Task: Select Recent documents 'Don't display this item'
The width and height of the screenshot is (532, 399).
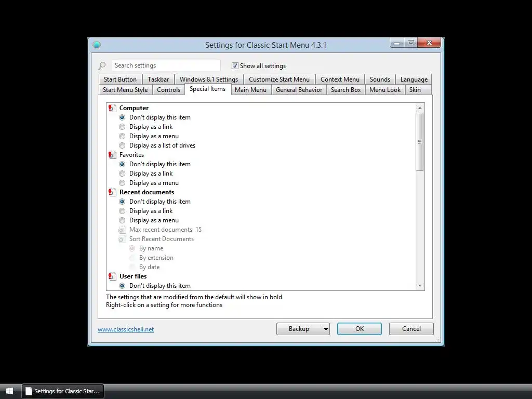Action: coord(122,202)
